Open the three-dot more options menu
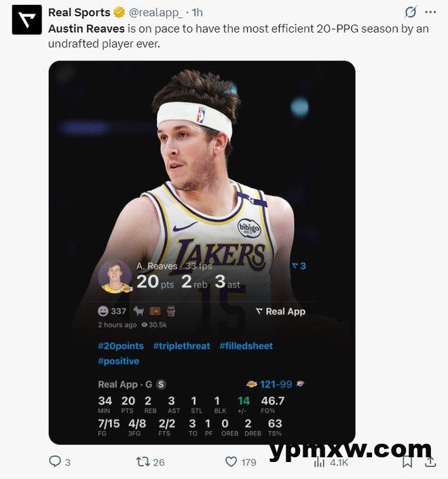448x479 pixels. (x=430, y=12)
